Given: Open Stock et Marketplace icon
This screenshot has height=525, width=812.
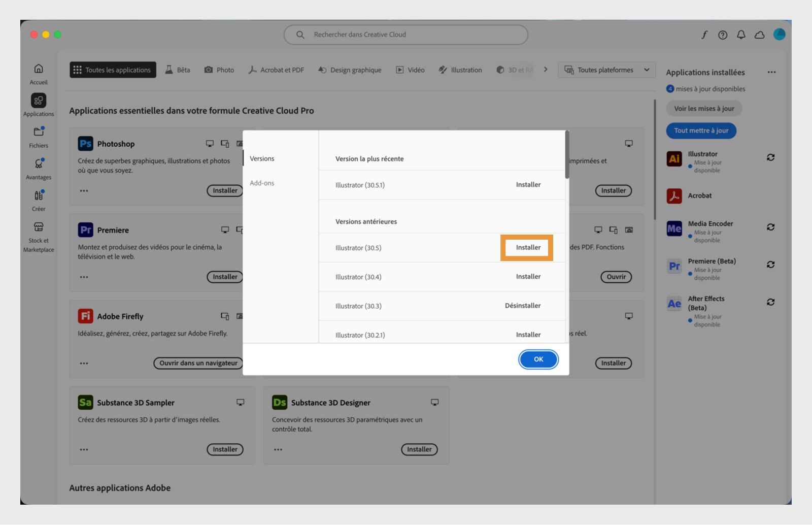Looking at the screenshot, I should pyautogui.click(x=39, y=227).
